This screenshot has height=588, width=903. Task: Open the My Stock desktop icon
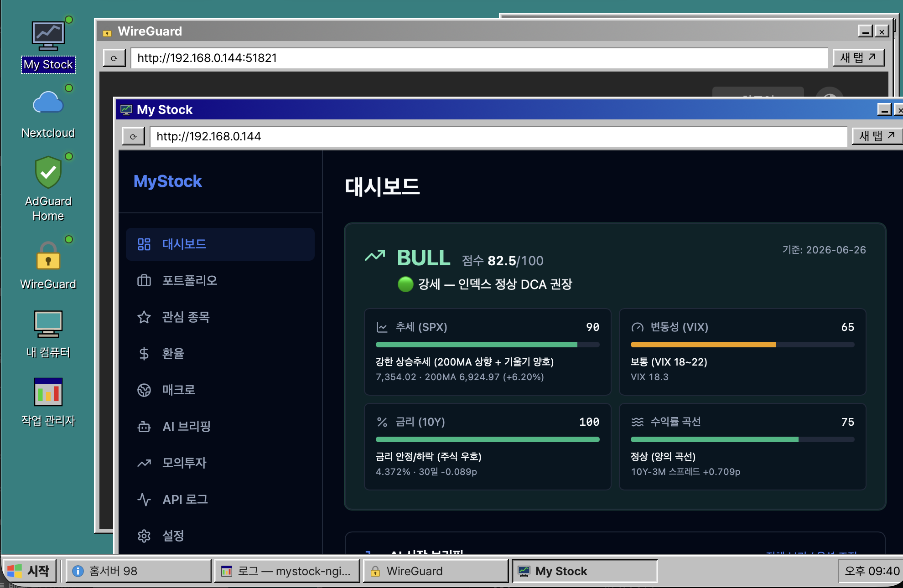[48, 46]
